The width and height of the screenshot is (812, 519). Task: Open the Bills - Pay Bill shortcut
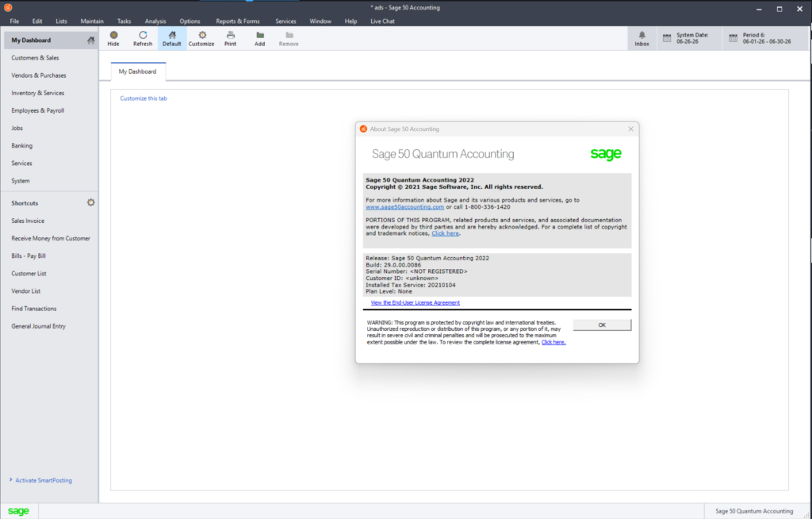coord(29,256)
